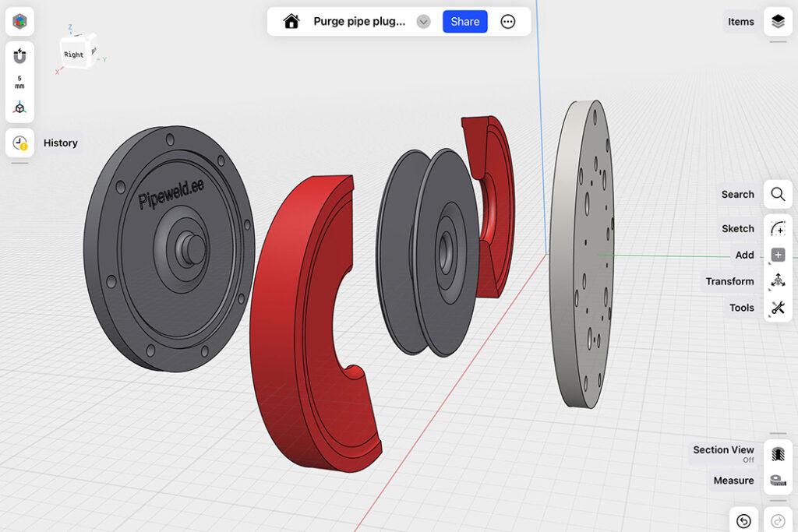Viewport: 798px width, 532px height.
Task: Open the Shapr3D app logo menu
Action: 19,21
